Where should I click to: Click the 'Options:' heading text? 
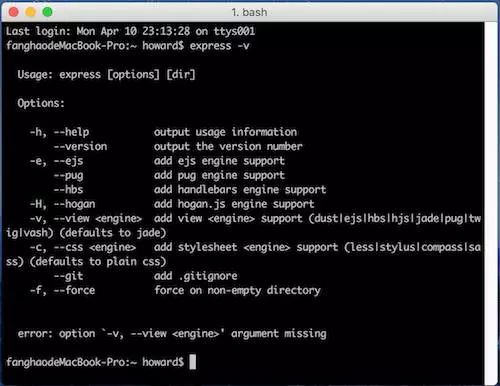(41, 103)
